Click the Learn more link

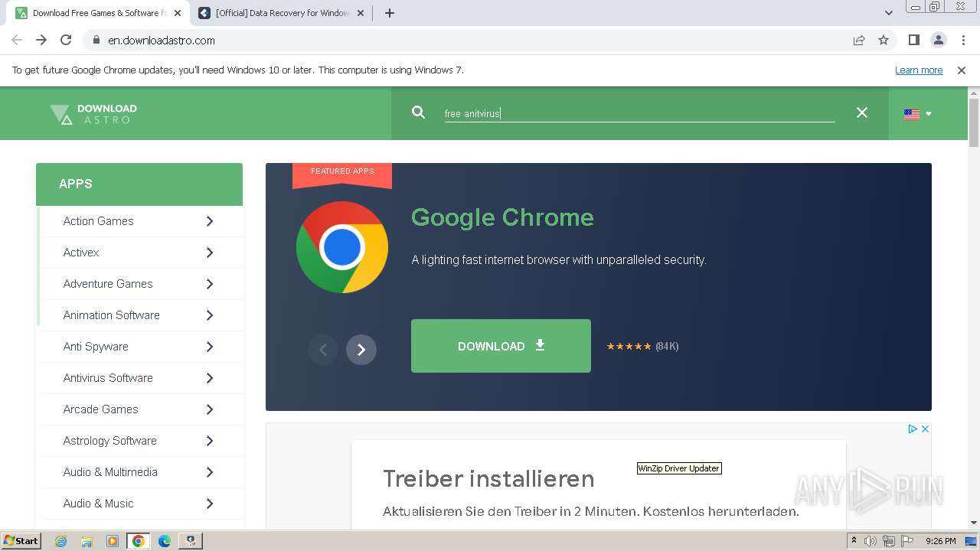pyautogui.click(x=919, y=70)
